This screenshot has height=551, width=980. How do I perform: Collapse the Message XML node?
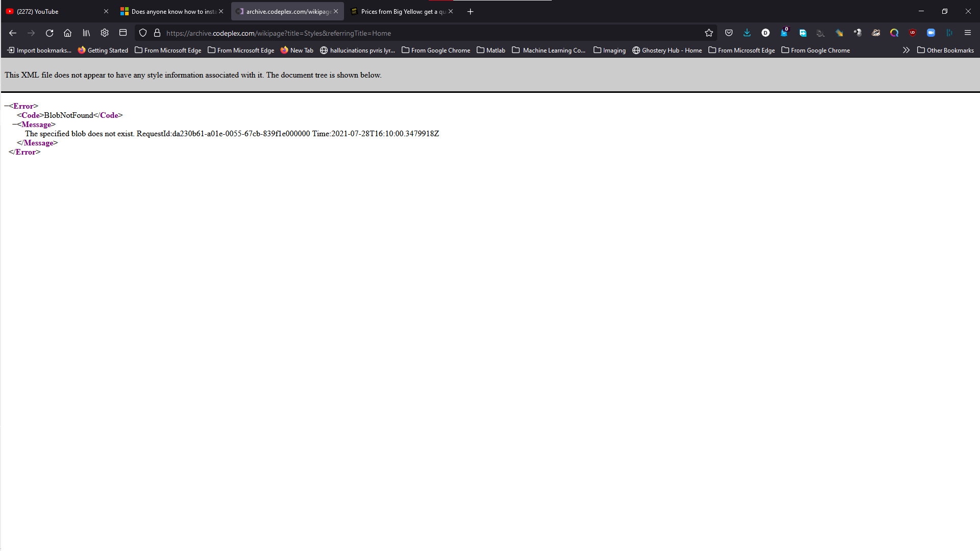tap(15, 124)
